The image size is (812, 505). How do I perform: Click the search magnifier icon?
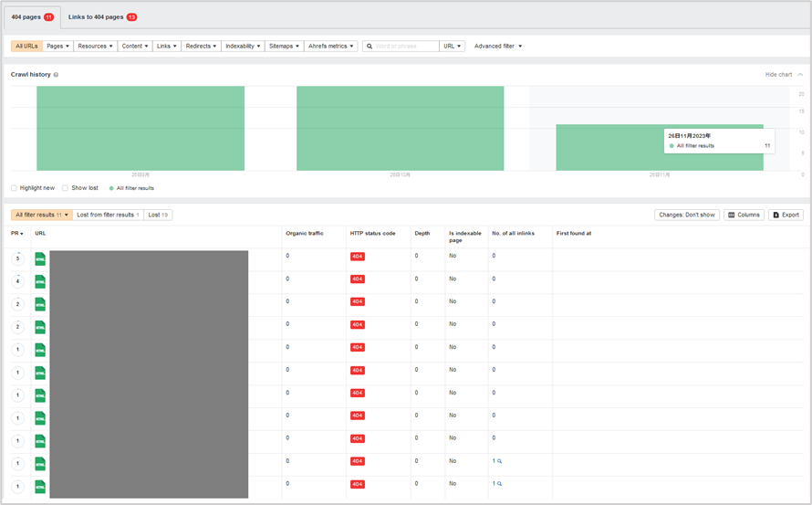(370, 47)
